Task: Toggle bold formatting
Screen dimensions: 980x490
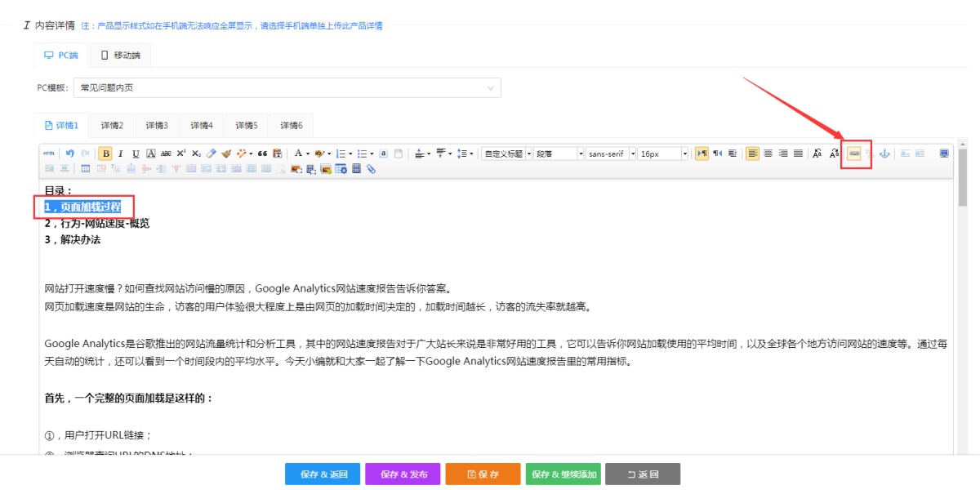Action: coord(105,154)
